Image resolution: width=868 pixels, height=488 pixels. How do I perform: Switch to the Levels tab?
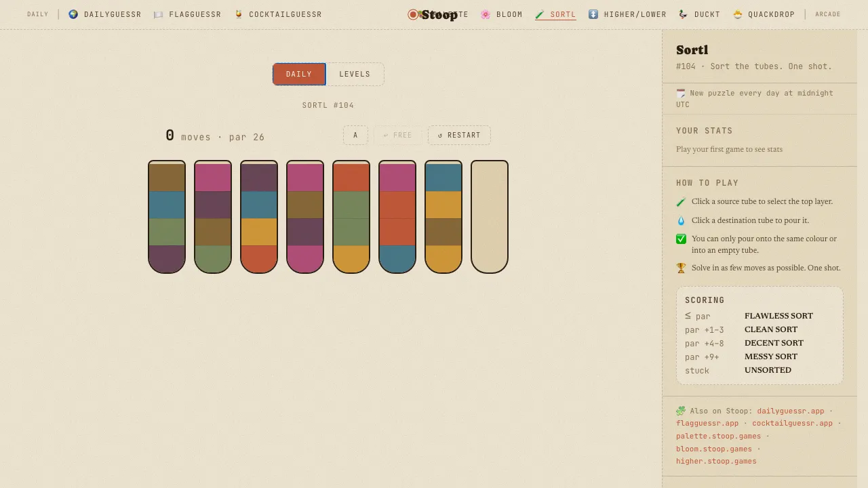[x=355, y=75]
